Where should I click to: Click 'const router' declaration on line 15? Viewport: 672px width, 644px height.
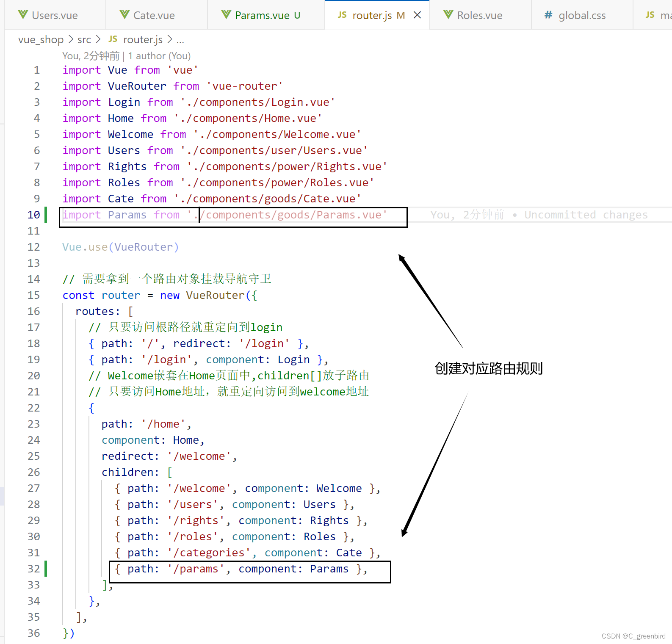(x=101, y=295)
